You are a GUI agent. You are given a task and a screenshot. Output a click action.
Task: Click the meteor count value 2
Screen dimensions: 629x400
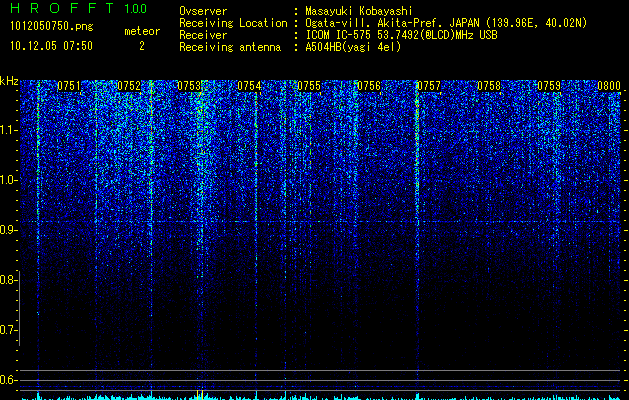(x=142, y=46)
